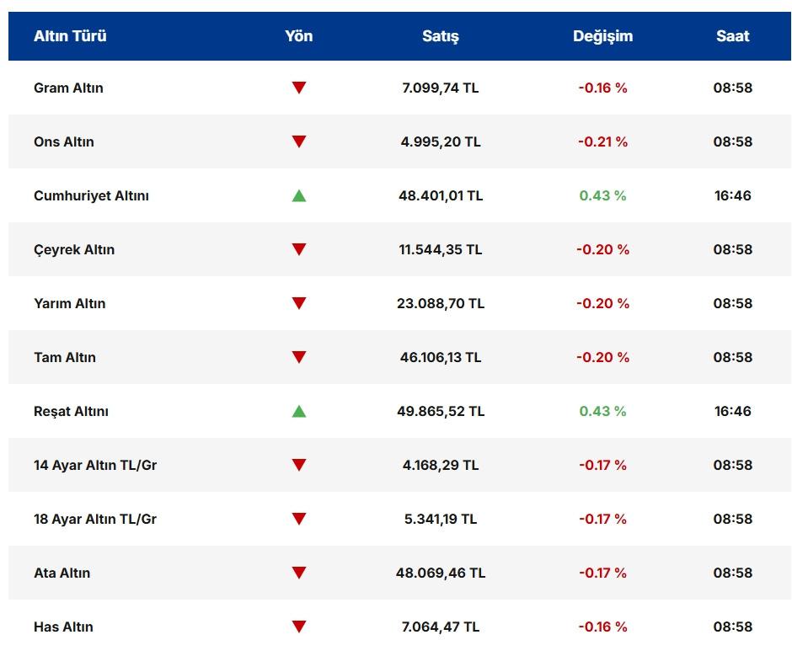Click the 0.43 % change for Reşat Altını
792x672 pixels.
click(602, 411)
